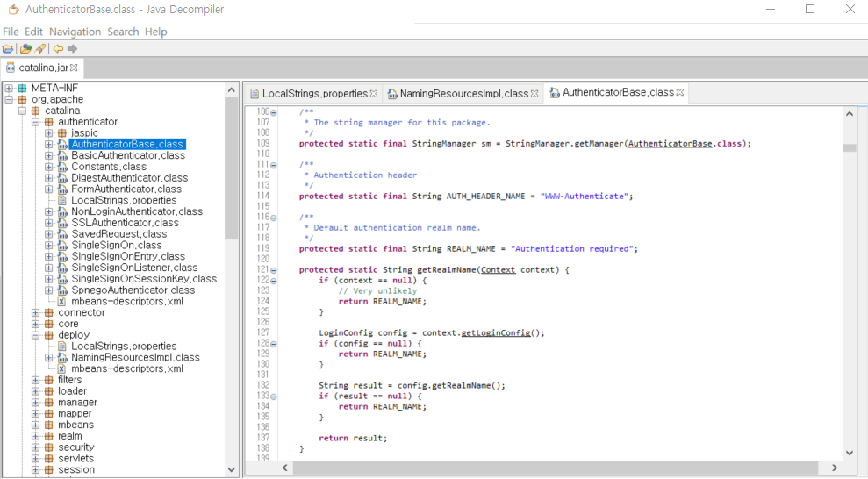The height and width of the screenshot is (479, 868).
Task: Fold the Javadoc comment at line 106
Action: coord(274,112)
